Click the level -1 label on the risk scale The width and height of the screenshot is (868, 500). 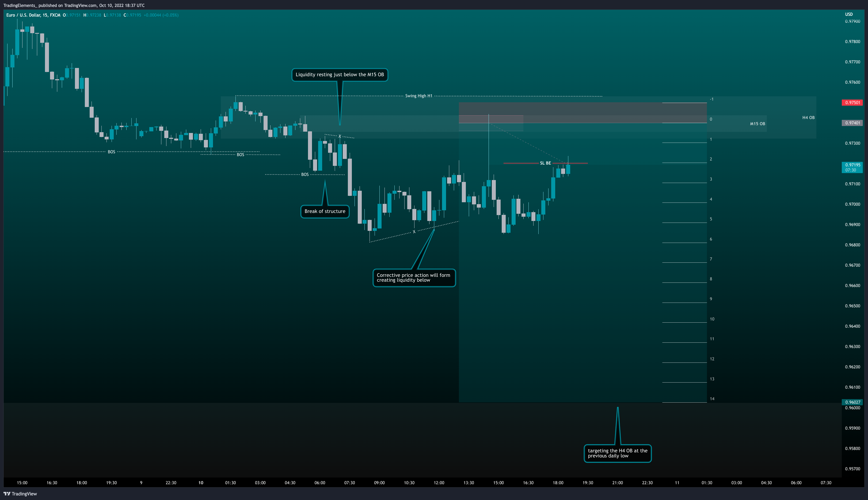point(711,99)
